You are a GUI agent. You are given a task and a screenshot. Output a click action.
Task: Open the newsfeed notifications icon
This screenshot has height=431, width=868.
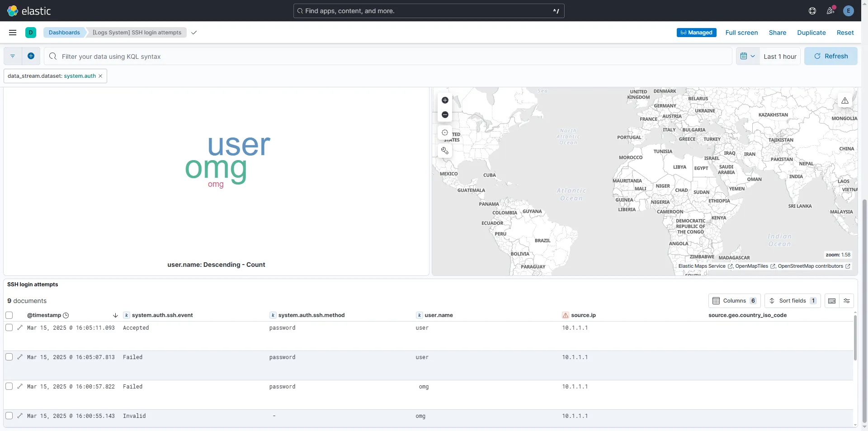[x=830, y=11]
